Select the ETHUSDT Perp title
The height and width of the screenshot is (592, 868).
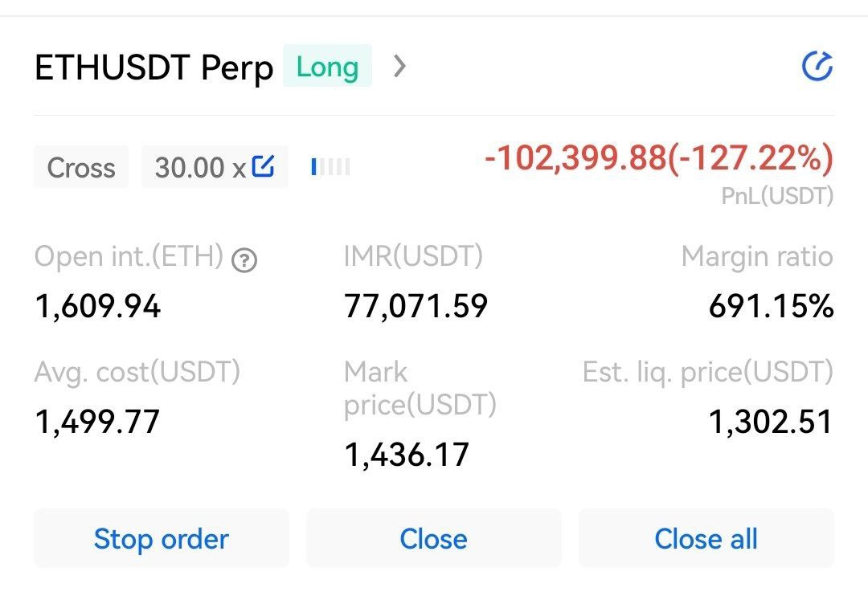click(154, 67)
